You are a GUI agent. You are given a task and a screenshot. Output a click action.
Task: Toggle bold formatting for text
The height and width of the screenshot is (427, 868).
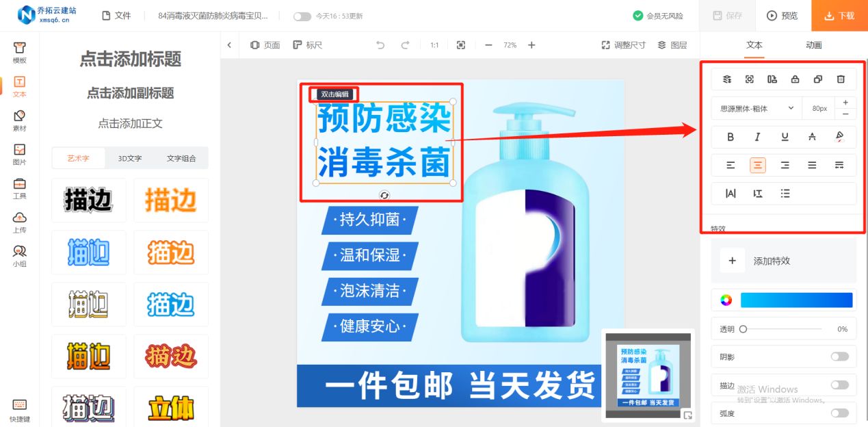(x=730, y=136)
